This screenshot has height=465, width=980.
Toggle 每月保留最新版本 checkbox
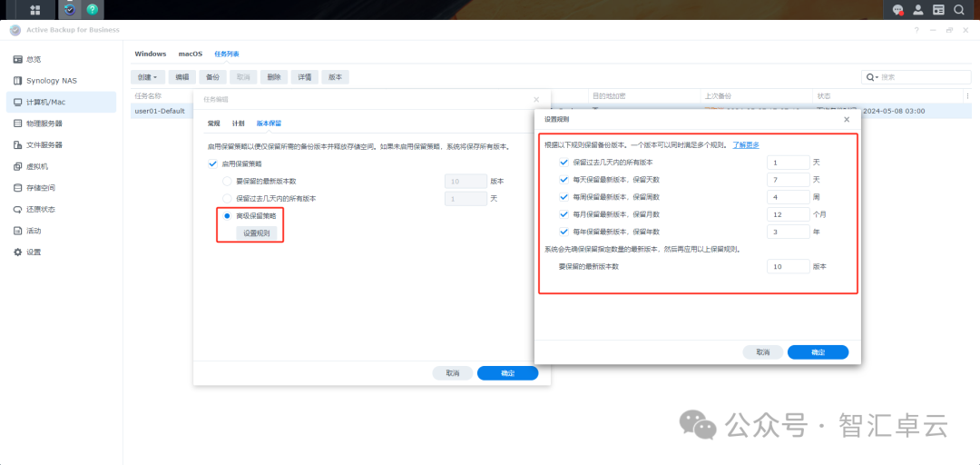tap(565, 214)
